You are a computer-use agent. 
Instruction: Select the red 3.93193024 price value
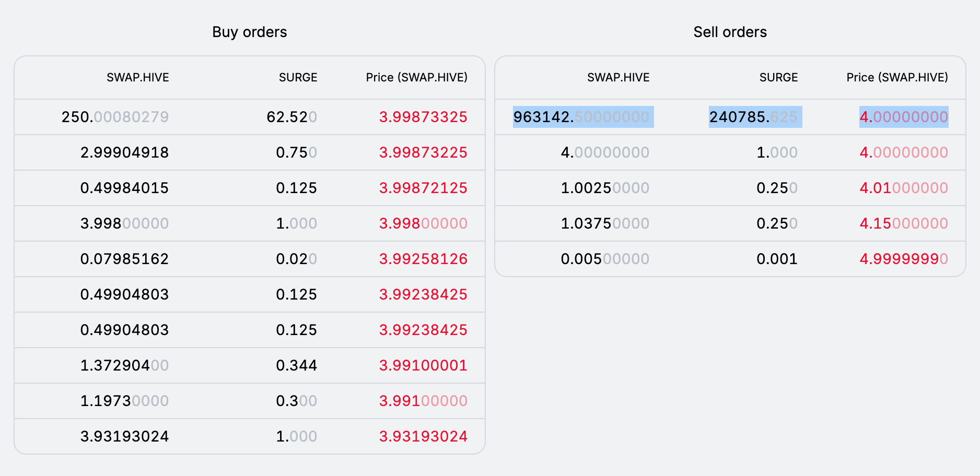423,436
